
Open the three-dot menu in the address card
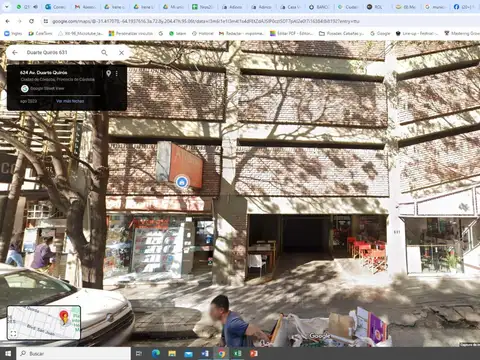[x=117, y=73]
